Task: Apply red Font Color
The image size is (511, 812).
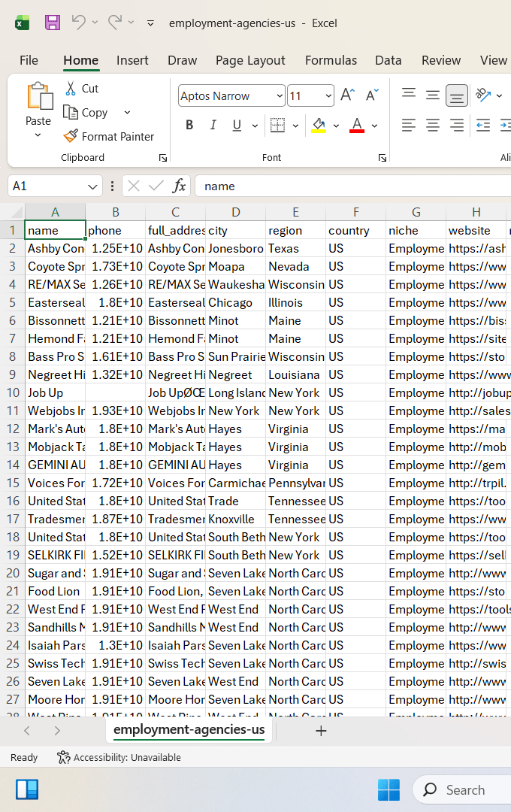Action: pos(357,125)
